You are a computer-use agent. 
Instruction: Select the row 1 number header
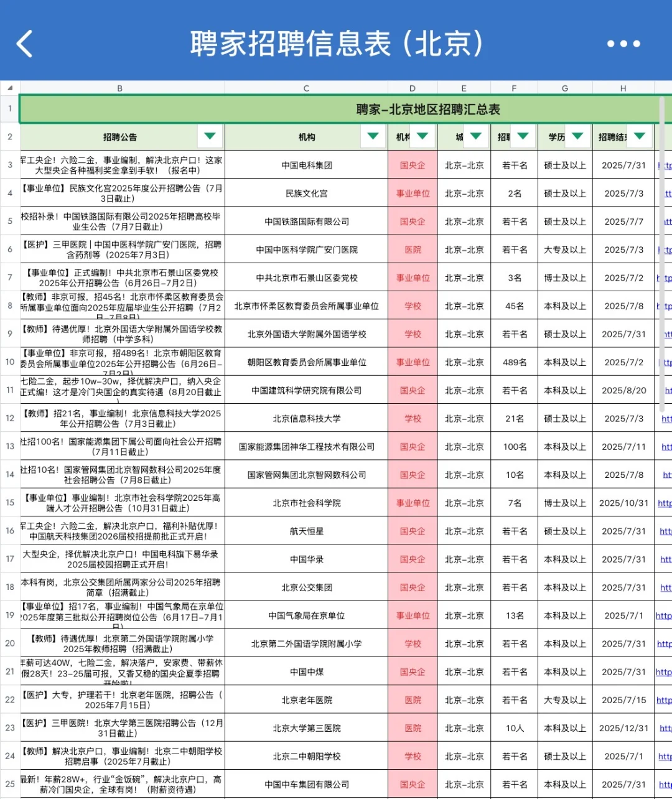click(x=10, y=109)
